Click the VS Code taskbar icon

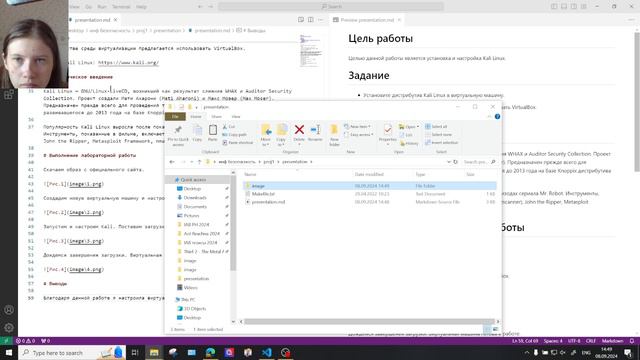(267, 353)
